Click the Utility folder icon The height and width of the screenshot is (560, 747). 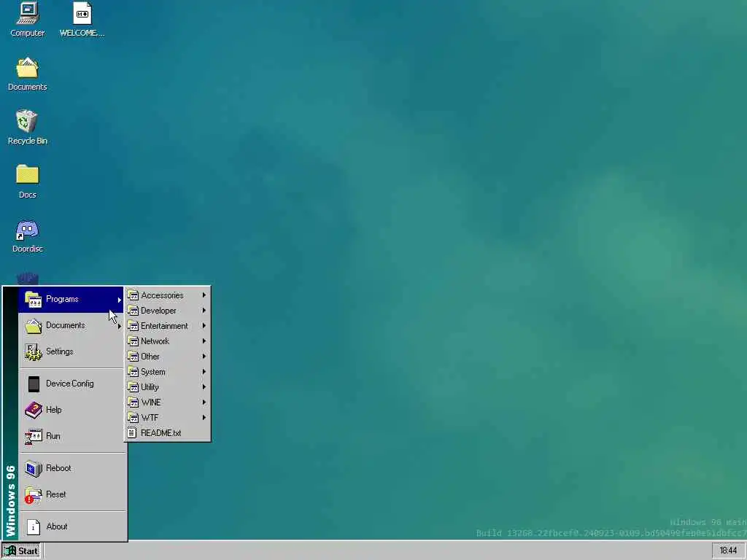tap(133, 387)
